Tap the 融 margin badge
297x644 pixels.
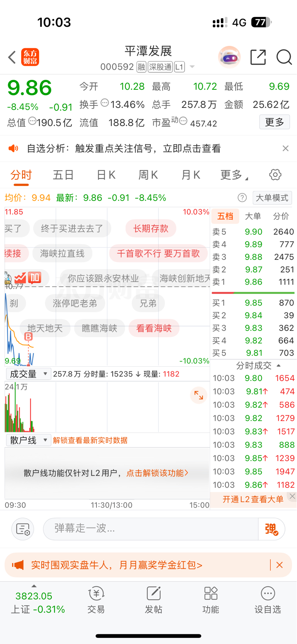(x=141, y=67)
